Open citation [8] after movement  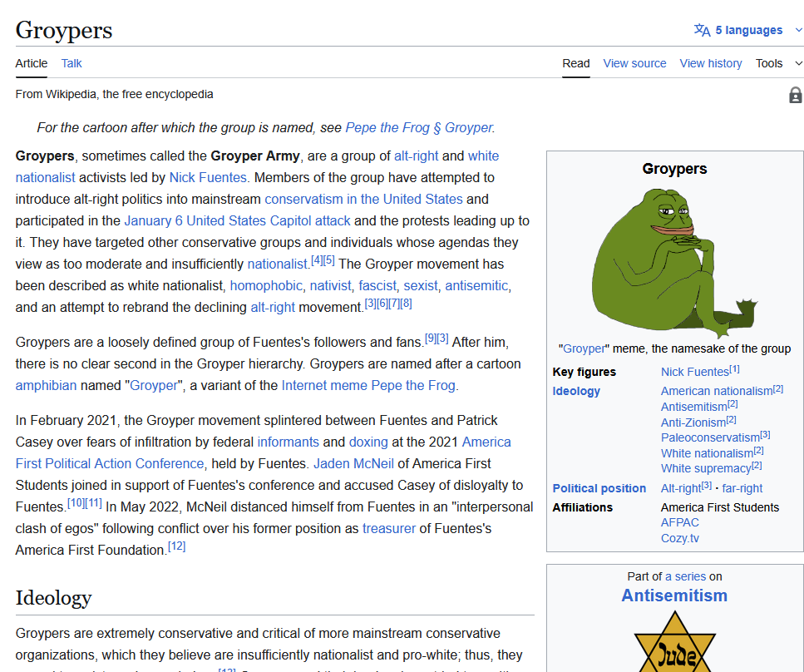[406, 304]
